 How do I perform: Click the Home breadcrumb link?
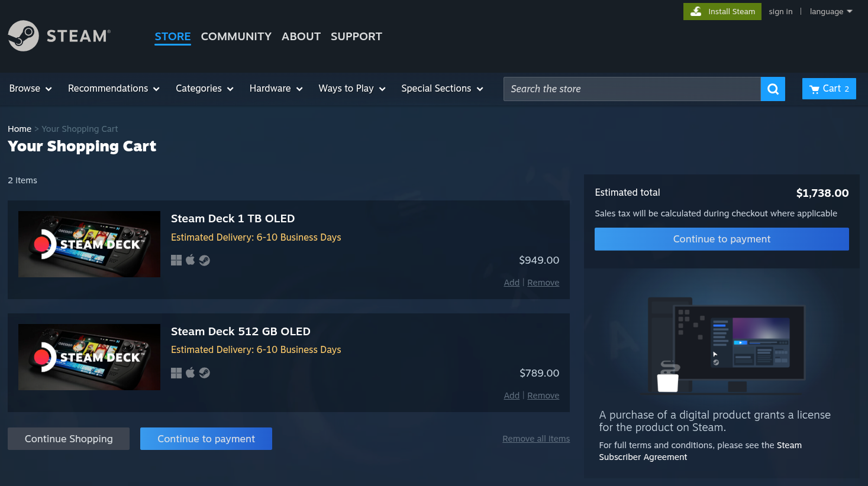pos(20,129)
